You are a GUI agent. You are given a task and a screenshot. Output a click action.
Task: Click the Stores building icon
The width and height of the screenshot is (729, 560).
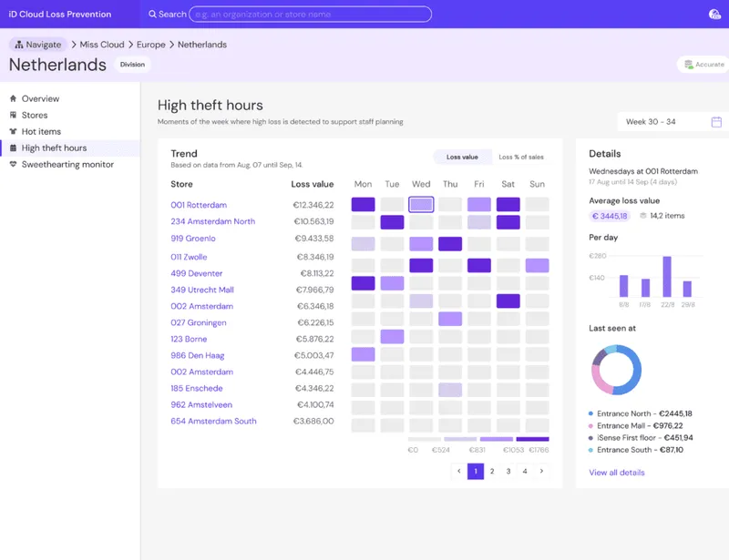[13, 115]
